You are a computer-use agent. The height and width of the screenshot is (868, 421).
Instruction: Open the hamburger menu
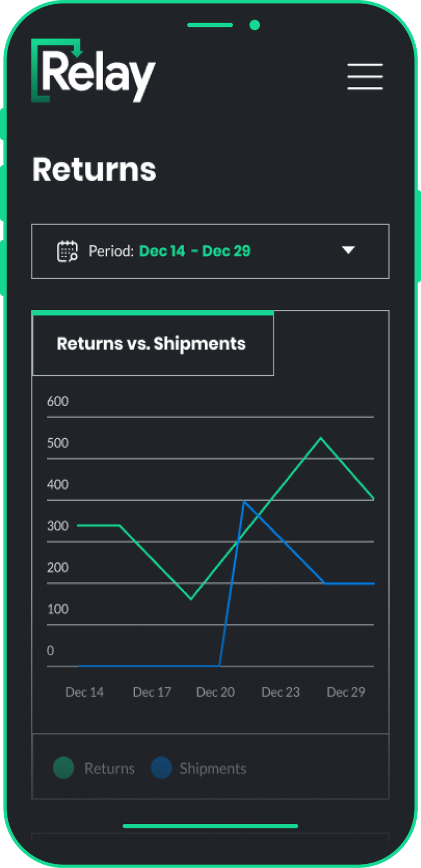coord(365,77)
